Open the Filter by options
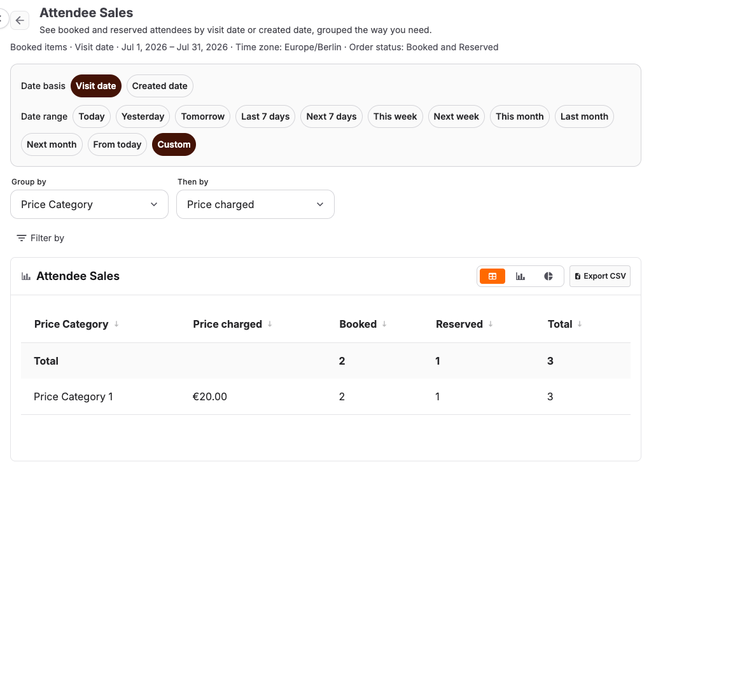Screen dimensions: 733x700 [40, 238]
